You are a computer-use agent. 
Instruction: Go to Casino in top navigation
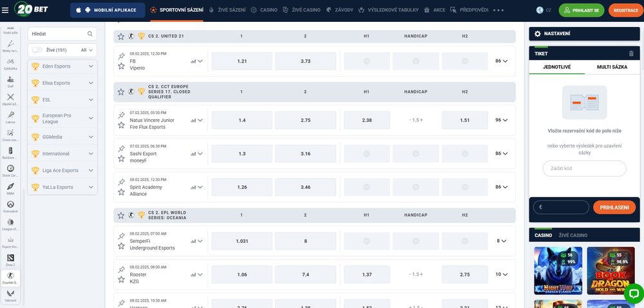click(264, 10)
